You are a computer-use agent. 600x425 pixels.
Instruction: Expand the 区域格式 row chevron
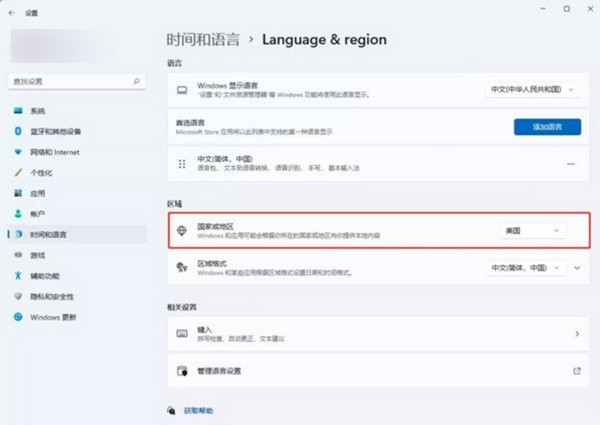(x=577, y=268)
